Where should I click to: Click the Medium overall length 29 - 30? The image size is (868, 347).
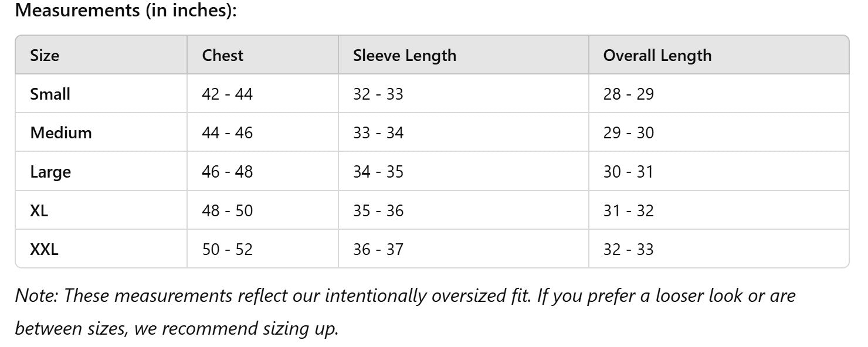pyautogui.click(x=628, y=132)
